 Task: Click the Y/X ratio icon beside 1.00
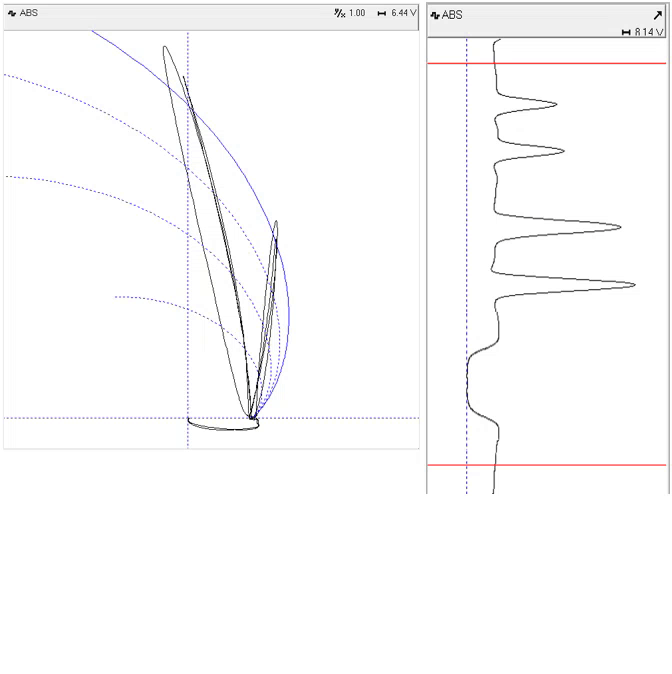[x=340, y=13]
